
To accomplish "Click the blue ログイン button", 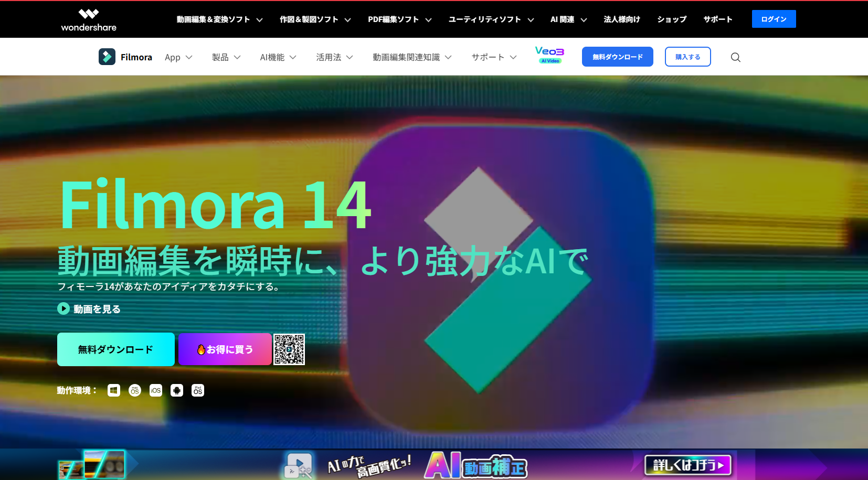I will coord(774,19).
